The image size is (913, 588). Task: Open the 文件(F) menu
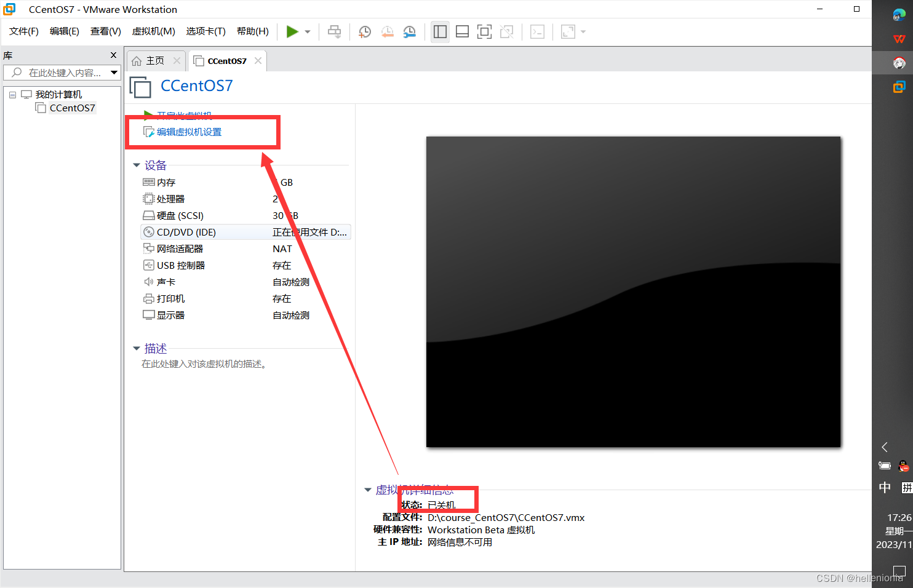(24, 31)
